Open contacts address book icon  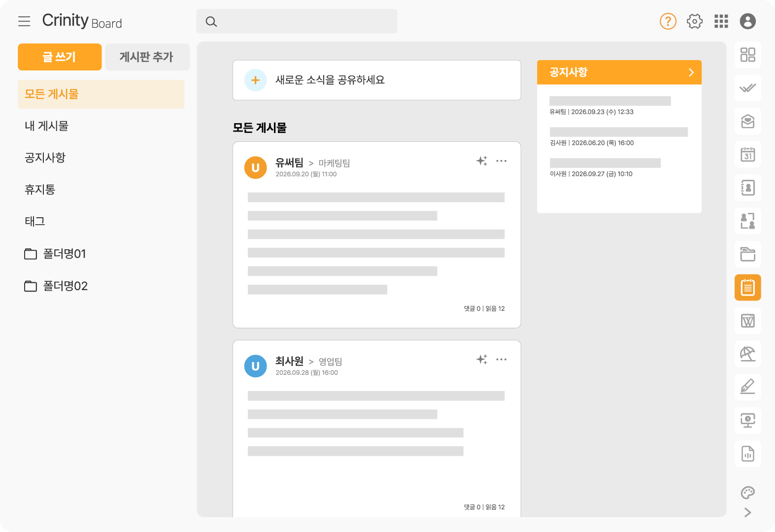[x=748, y=188]
